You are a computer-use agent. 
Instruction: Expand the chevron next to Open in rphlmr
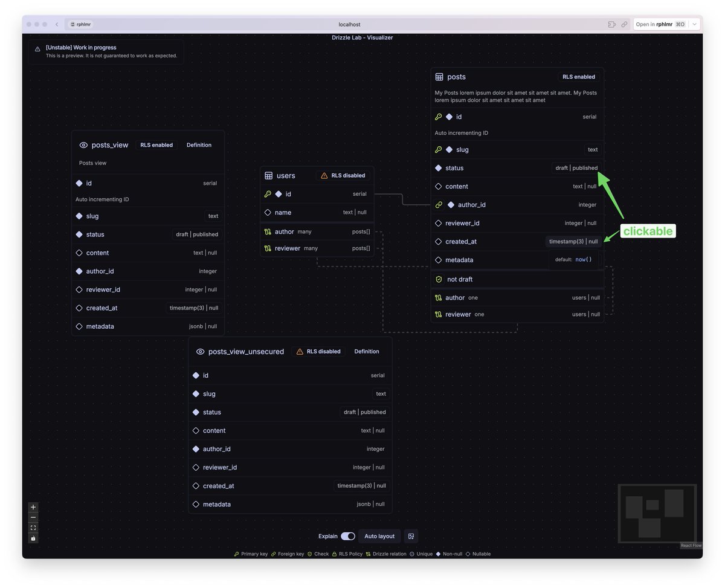(x=695, y=24)
